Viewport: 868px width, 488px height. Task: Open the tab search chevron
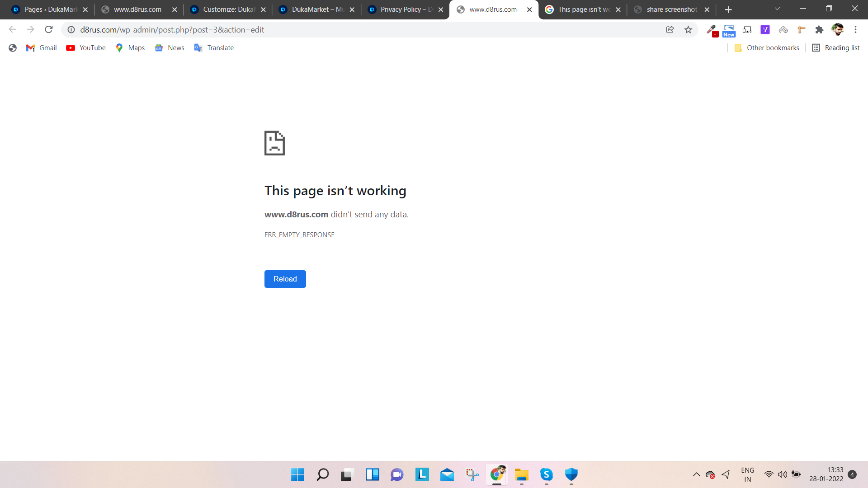click(x=777, y=9)
